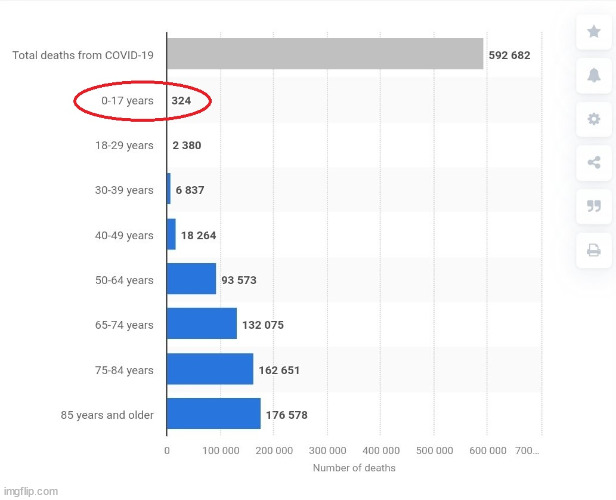Click the 85 years and older bar

213,414
